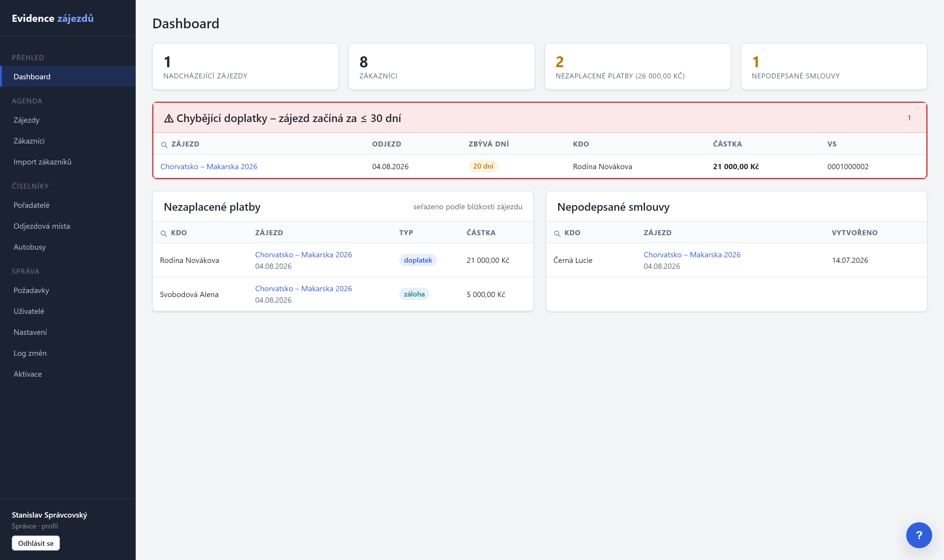Click the 'záloha' type badge
Image resolution: width=944 pixels, height=560 pixels.
tap(414, 294)
